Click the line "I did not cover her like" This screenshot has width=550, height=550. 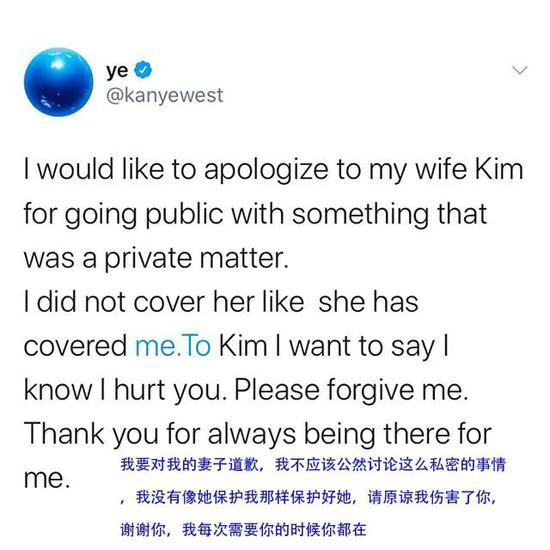point(164,302)
